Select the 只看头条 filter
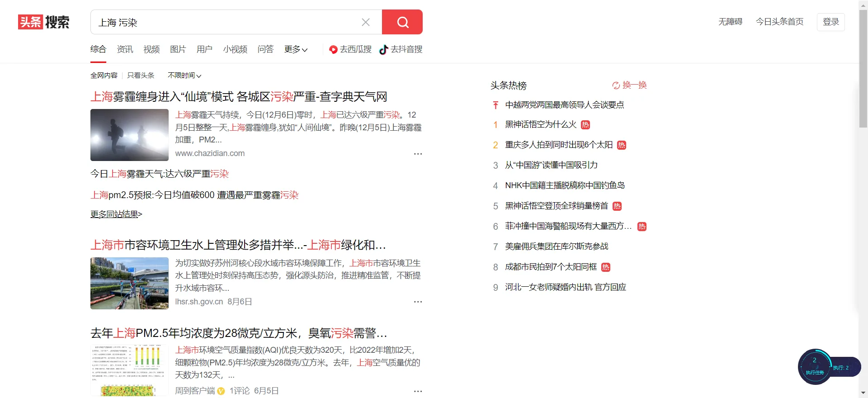Image resolution: width=868 pixels, height=398 pixels. click(141, 76)
